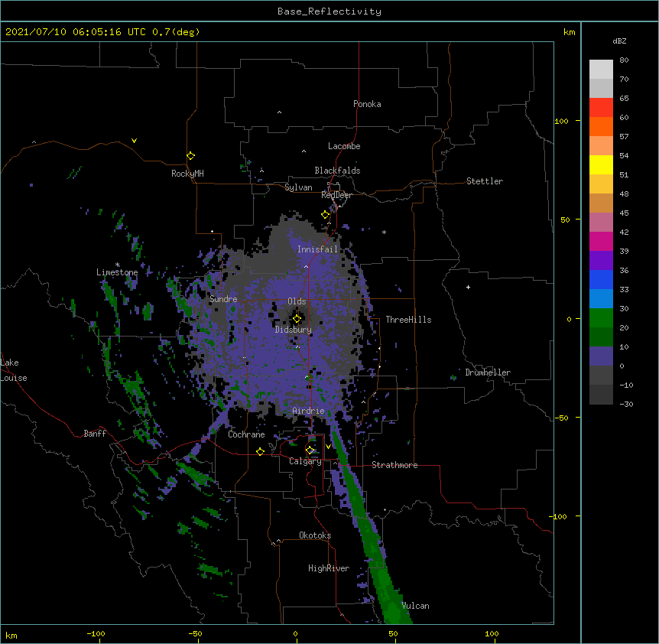The image size is (659, 644).
Task: Click the bright green 20-30 dBZ legend swatch
Action: [601, 318]
